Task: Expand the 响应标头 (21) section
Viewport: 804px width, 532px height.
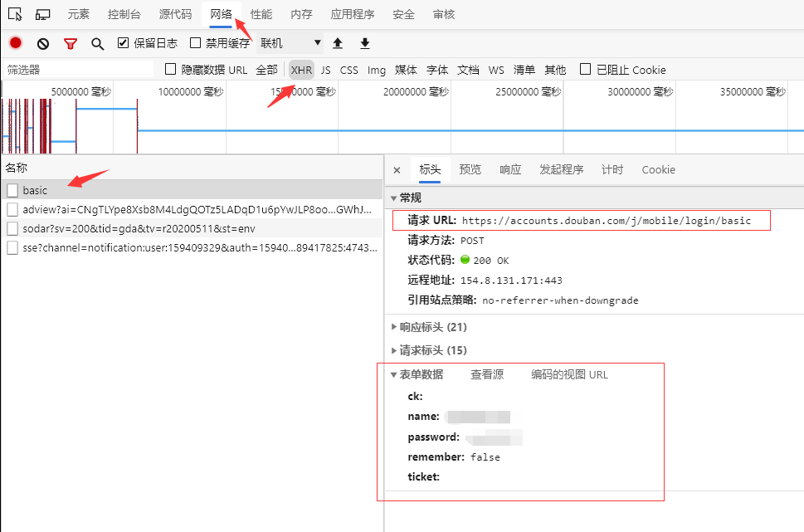Action: (x=394, y=327)
